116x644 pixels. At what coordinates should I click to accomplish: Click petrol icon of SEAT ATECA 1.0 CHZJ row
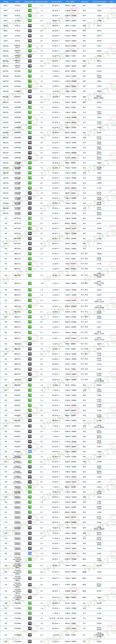(30, 5)
